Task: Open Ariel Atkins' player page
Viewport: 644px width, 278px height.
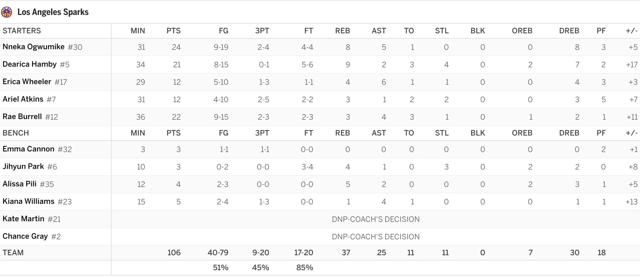Action: click(x=23, y=99)
